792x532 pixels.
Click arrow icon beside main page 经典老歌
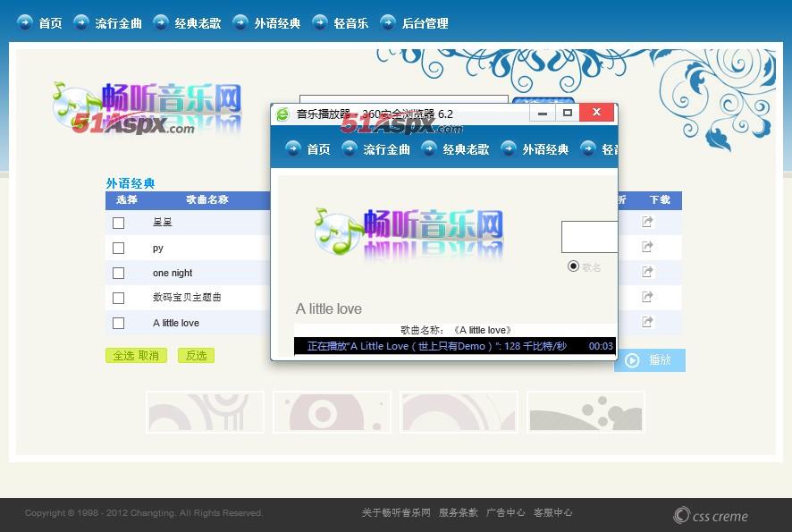tap(161, 22)
